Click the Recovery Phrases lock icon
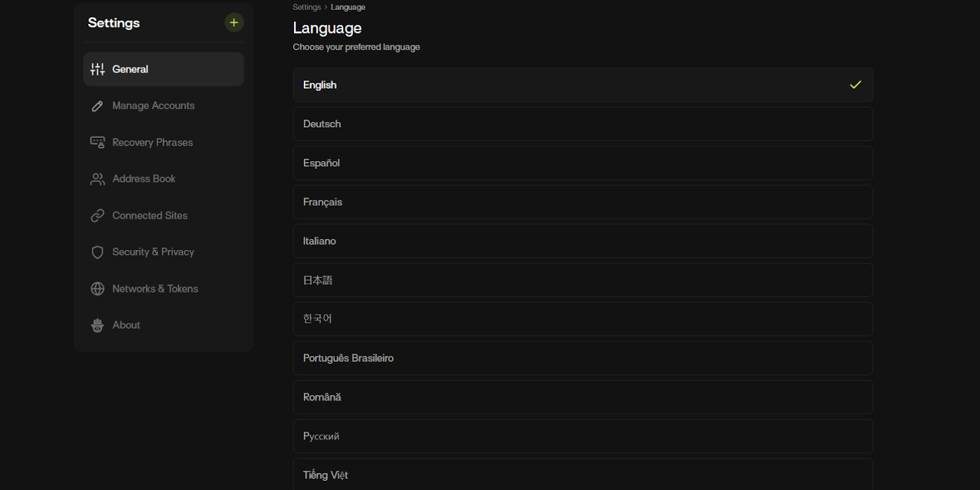This screenshot has width=980, height=490. 97,142
